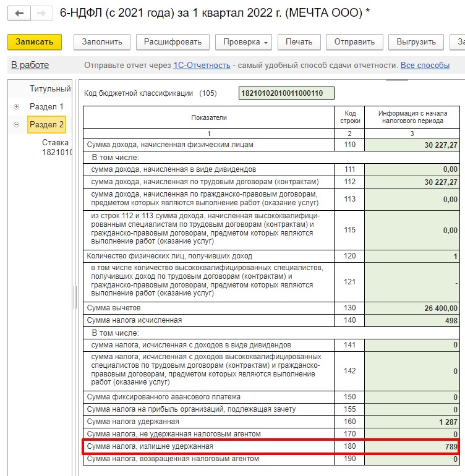Image resolution: width=465 pixels, height=476 pixels.
Task: Select row 121 value cell
Action: point(412,282)
